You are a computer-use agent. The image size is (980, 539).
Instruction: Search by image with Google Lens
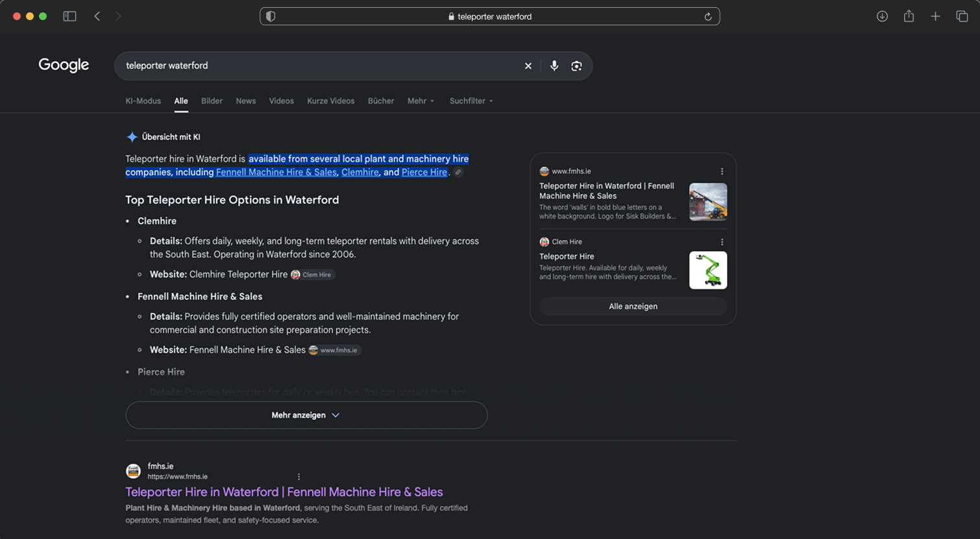[576, 66]
